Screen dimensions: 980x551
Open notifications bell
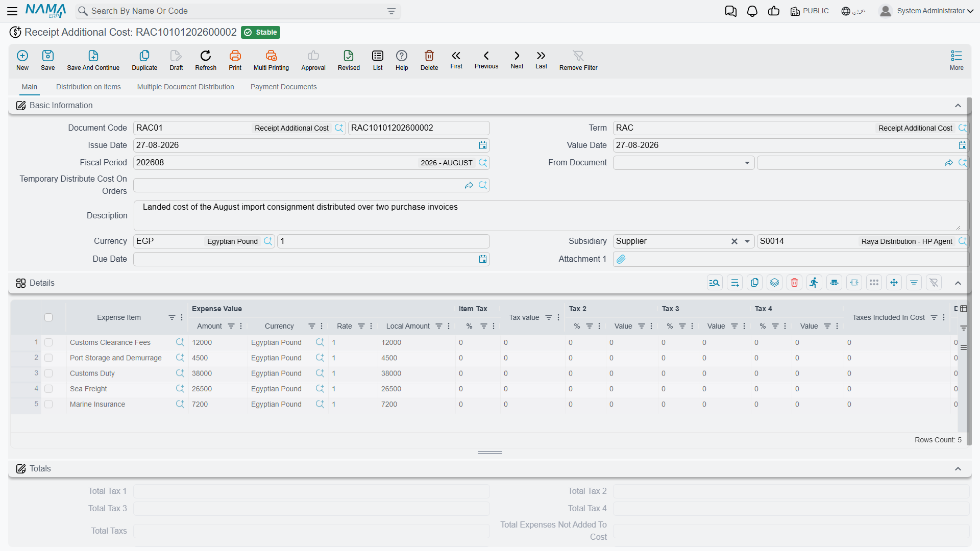click(x=752, y=11)
